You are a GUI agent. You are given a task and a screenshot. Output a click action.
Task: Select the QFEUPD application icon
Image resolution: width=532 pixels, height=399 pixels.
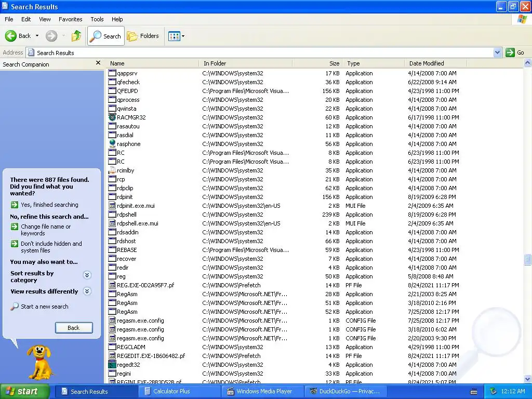(112, 90)
